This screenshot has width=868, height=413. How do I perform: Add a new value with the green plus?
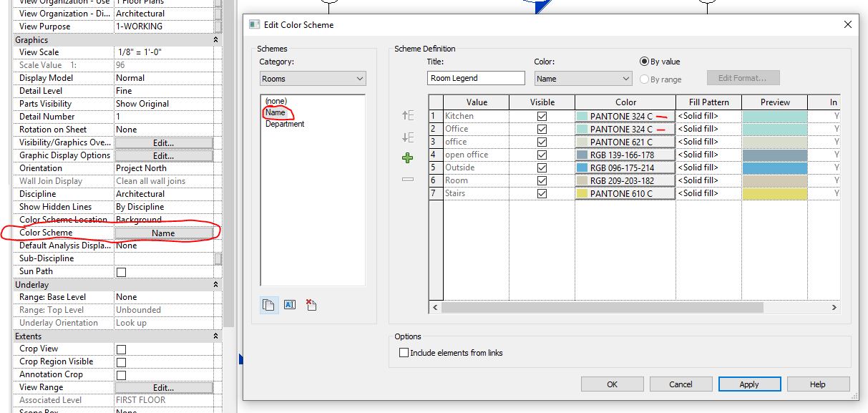coord(406,157)
